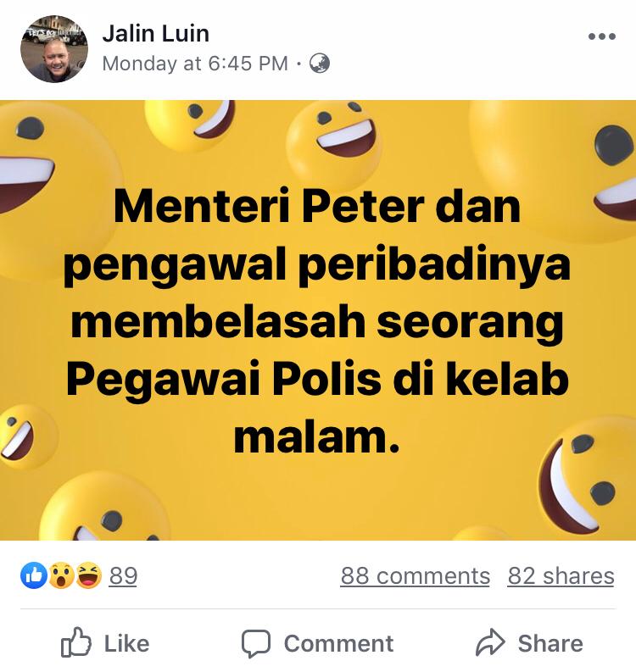
Task: Open the three-dot post options menu
Action: (x=602, y=36)
